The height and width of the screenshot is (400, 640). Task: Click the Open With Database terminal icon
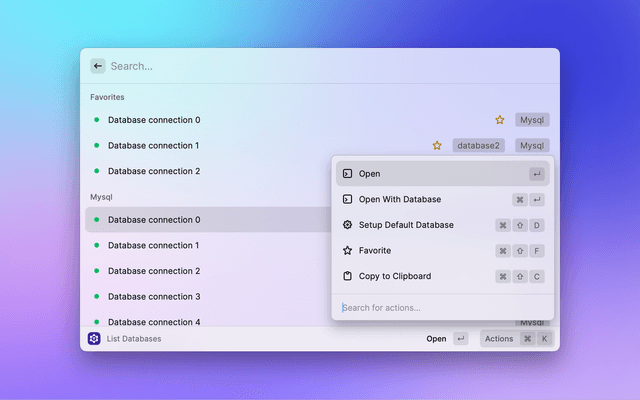click(347, 199)
